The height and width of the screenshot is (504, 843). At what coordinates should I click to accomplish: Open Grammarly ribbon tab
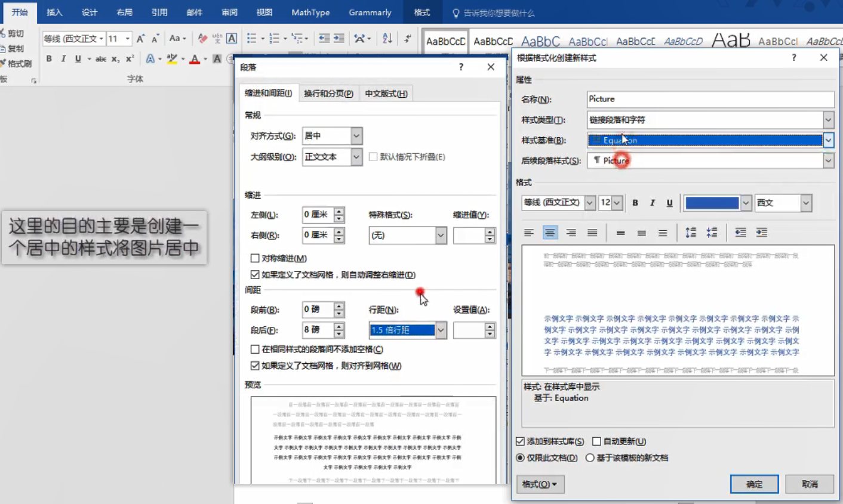370,12
